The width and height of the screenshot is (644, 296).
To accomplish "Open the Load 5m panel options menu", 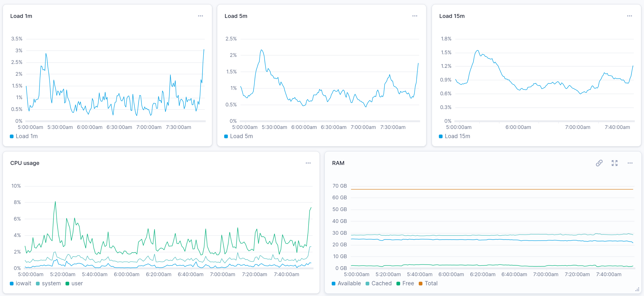I will click(x=415, y=16).
